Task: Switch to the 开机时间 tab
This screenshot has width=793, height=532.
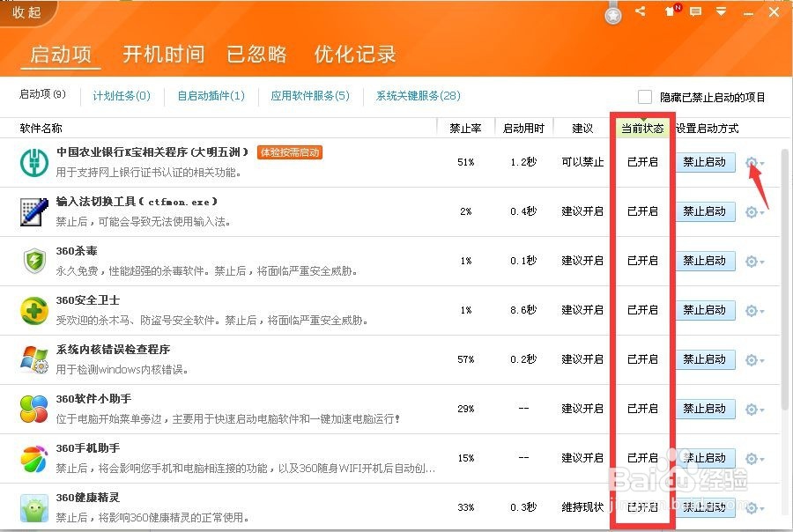Action: [163, 54]
